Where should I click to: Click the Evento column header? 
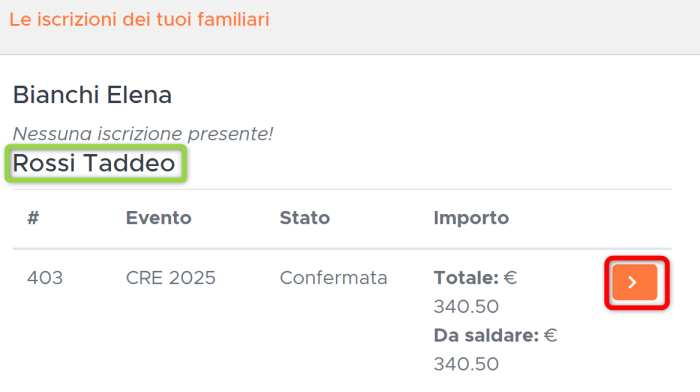click(158, 218)
